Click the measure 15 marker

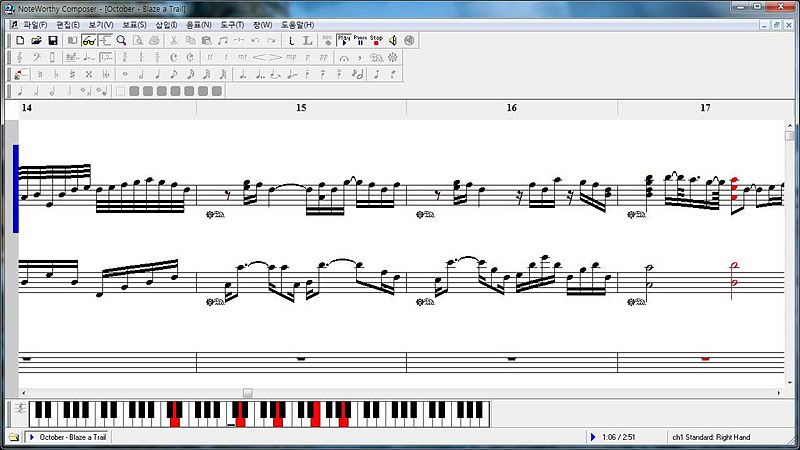click(301, 108)
